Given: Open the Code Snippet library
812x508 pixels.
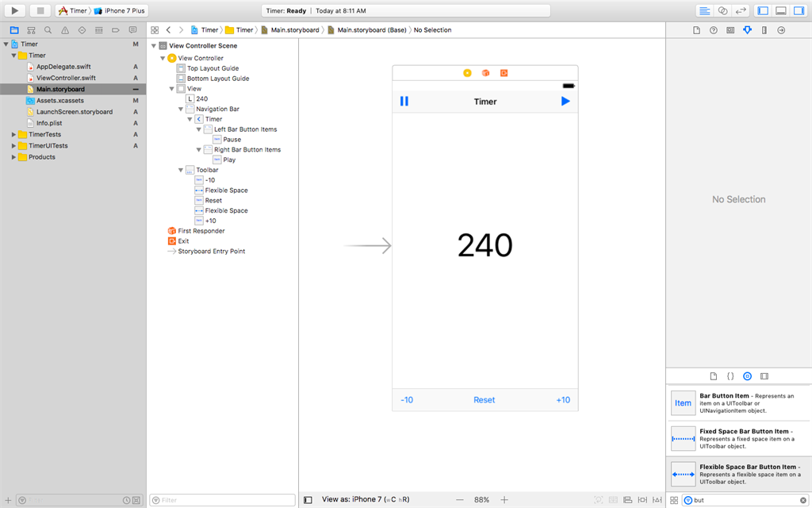Looking at the screenshot, I should [730, 376].
